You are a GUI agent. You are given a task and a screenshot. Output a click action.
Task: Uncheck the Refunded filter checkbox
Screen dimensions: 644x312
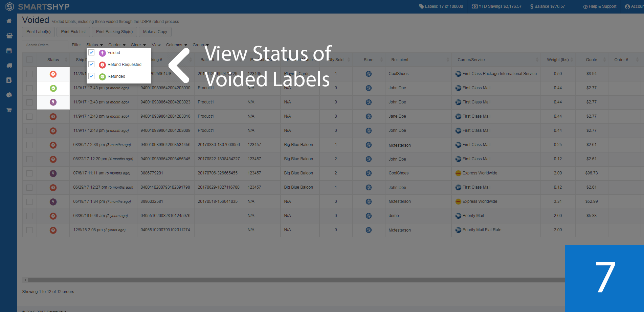[x=91, y=76]
